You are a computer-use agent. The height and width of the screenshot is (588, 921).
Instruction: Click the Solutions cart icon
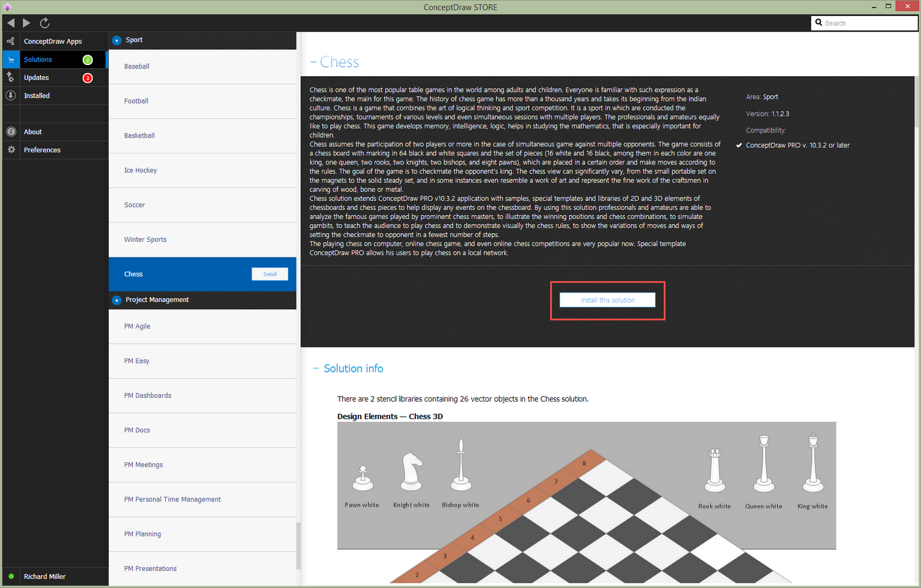(11, 60)
